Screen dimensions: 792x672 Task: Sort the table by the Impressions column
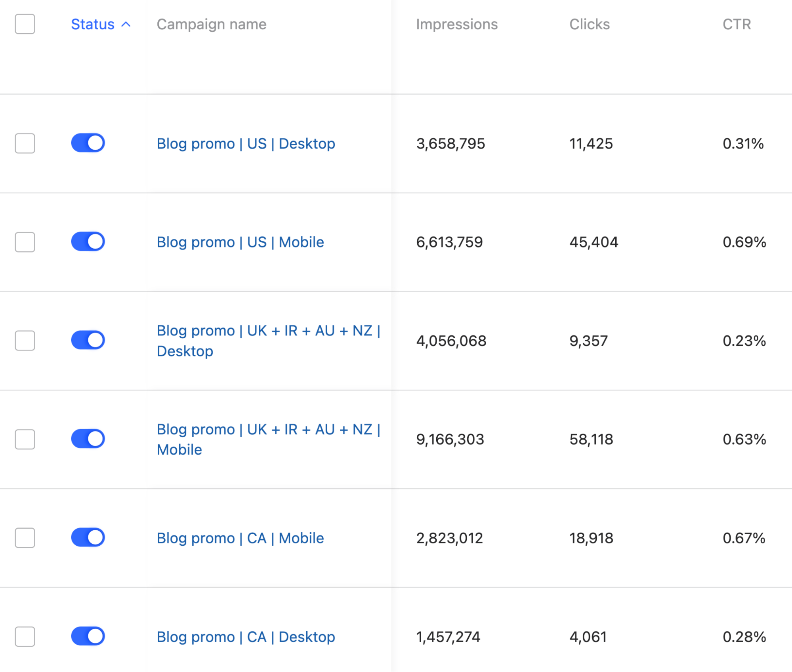456,25
